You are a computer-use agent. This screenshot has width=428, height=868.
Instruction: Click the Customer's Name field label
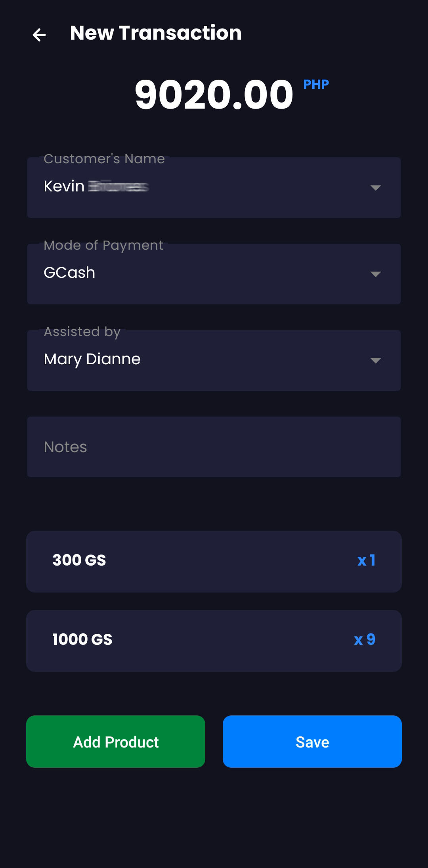click(104, 159)
